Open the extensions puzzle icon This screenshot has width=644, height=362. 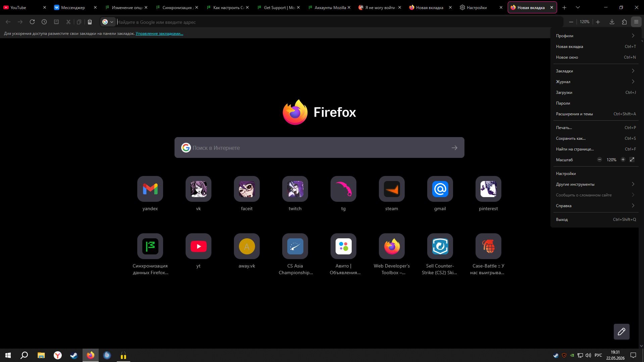click(x=624, y=22)
